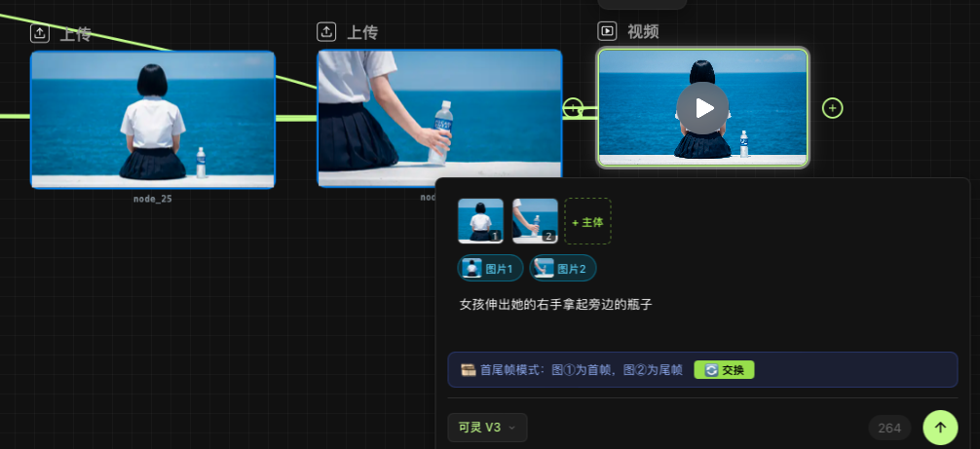Image resolution: width=980 pixels, height=449 pixels.
Task: Click the upload icon above the first image node
Action: click(40, 33)
